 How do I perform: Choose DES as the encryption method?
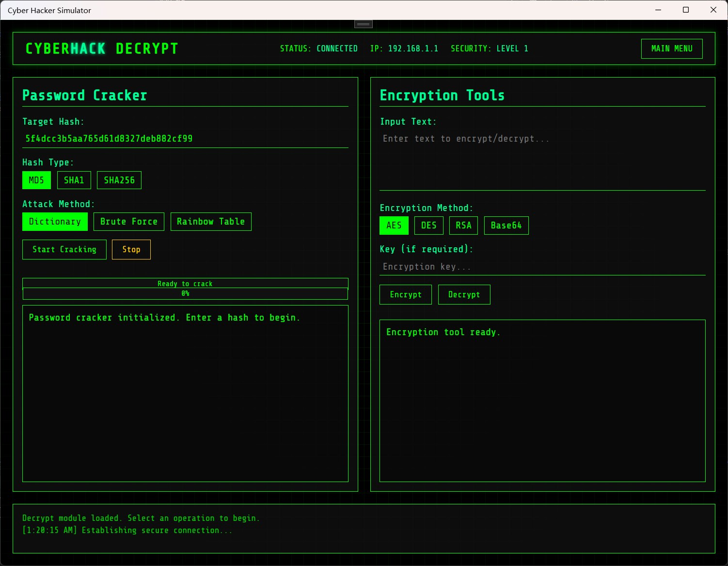[x=428, y=225]
